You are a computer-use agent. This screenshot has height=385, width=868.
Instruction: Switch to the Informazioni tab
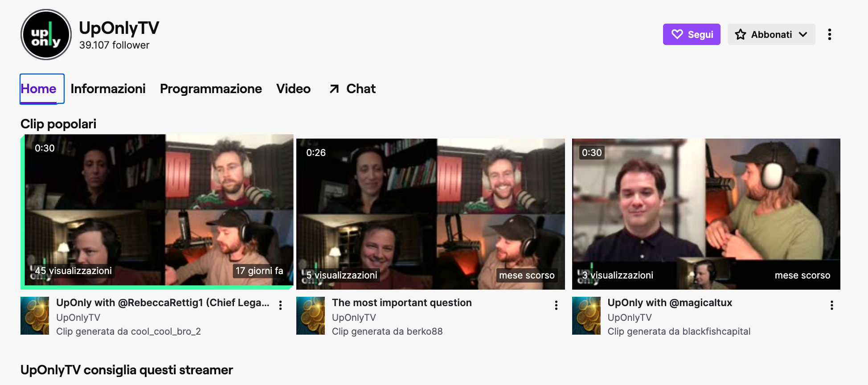[108, 89]
